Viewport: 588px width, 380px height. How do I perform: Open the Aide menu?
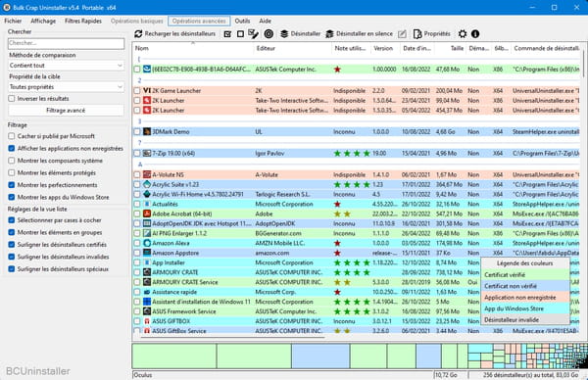[266, 21]
